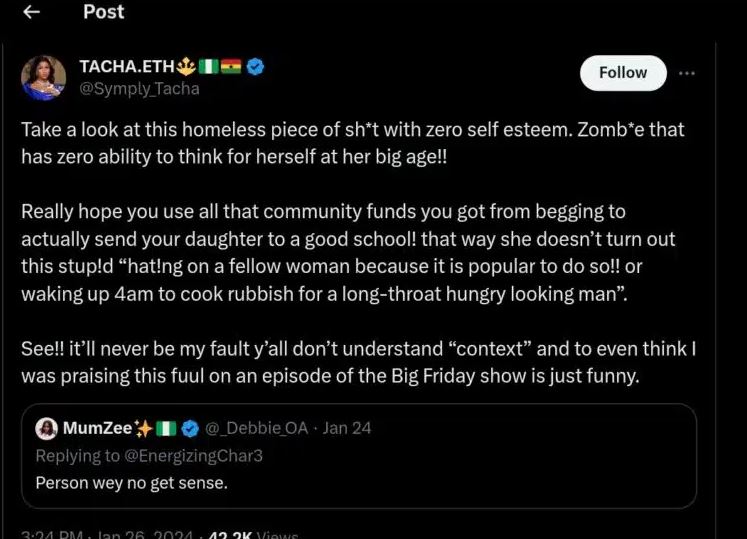
Task: Click the Jan 24 quoted post date
Action: coord(347,428)
